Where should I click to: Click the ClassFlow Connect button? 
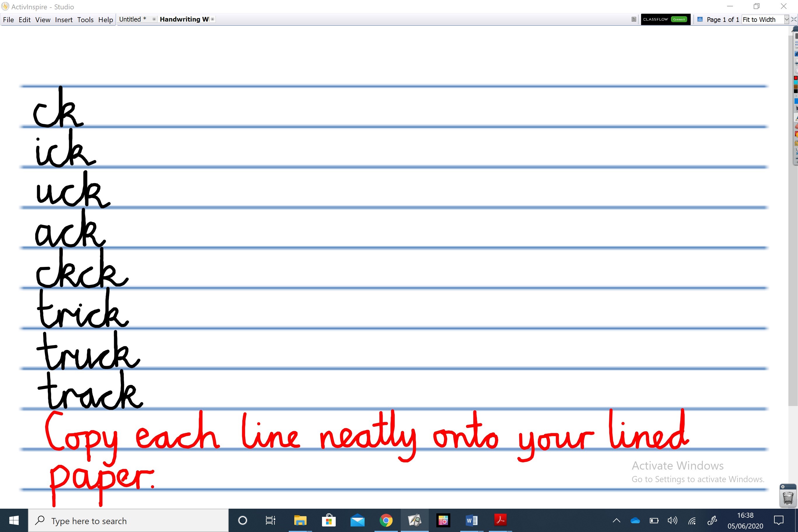click(679, 19)
